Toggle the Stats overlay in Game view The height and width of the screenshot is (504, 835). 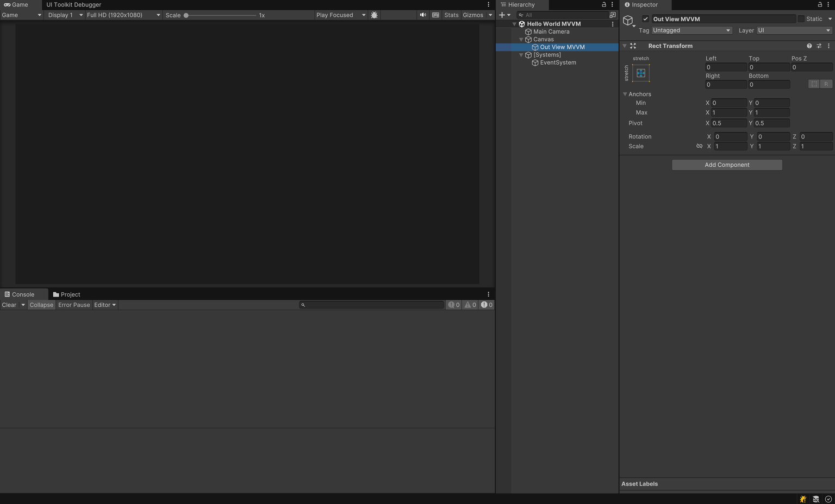pyautogui.click(x=451, y=15)
